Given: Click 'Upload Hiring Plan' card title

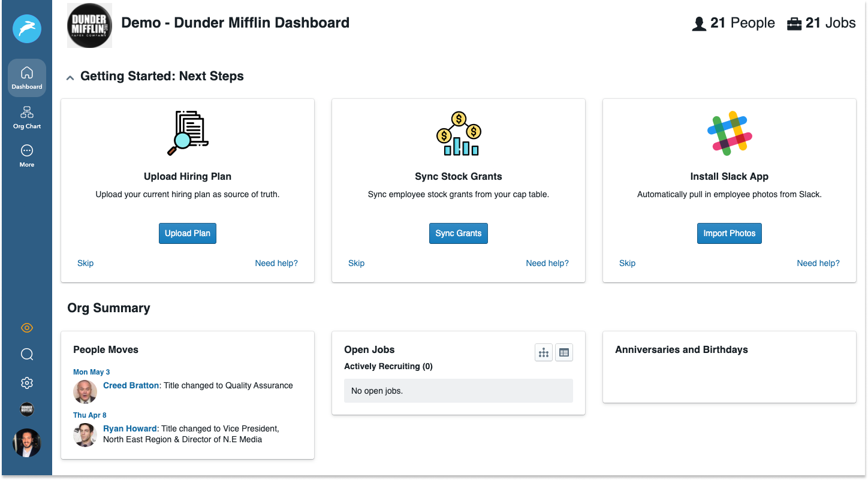Looking at the screenshot, I should [188, 176].
